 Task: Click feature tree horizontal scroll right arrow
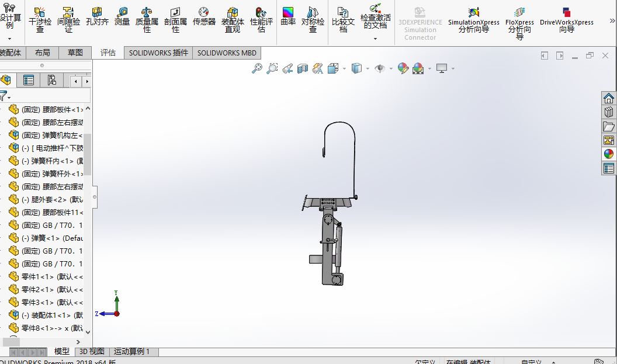click(x=78, y=342)
